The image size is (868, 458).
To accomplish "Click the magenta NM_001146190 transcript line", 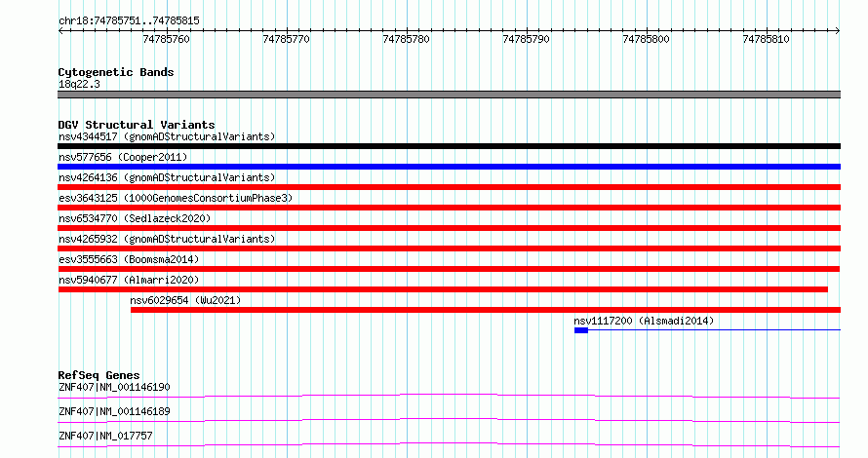I will (x=449, y=396).
